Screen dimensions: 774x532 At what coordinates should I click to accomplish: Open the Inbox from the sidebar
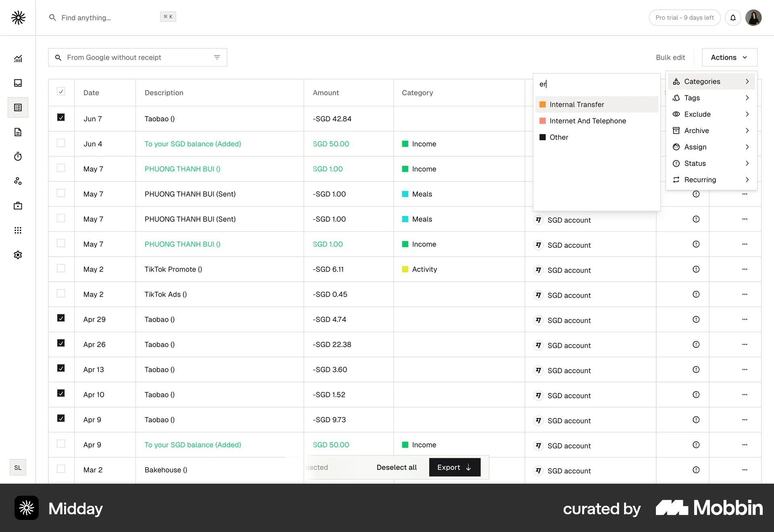[18, 83]
